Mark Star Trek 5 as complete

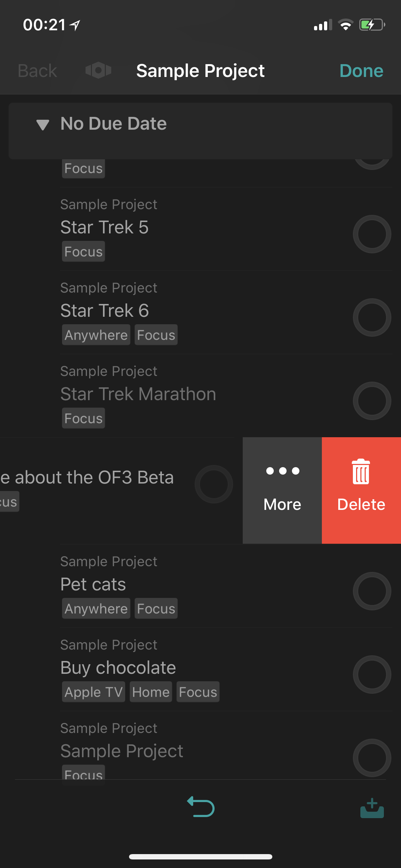[372, 234]
